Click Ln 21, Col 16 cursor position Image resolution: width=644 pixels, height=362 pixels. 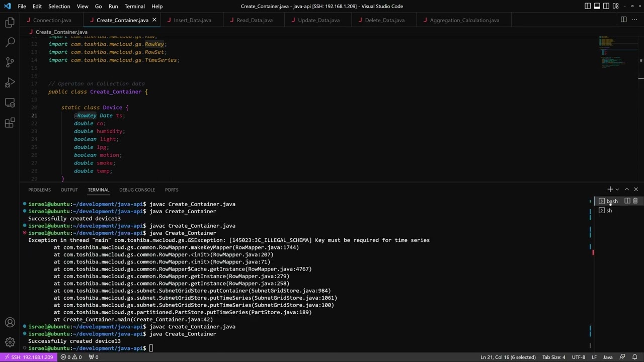pos(508,357)
